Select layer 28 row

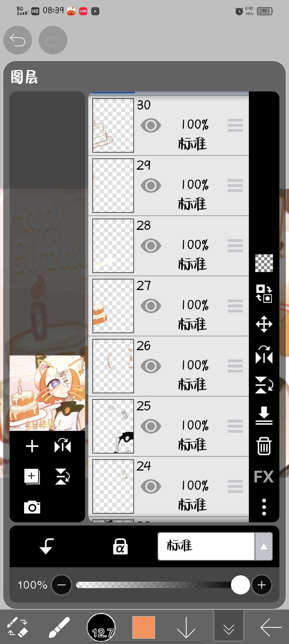[x=169, y=246]
